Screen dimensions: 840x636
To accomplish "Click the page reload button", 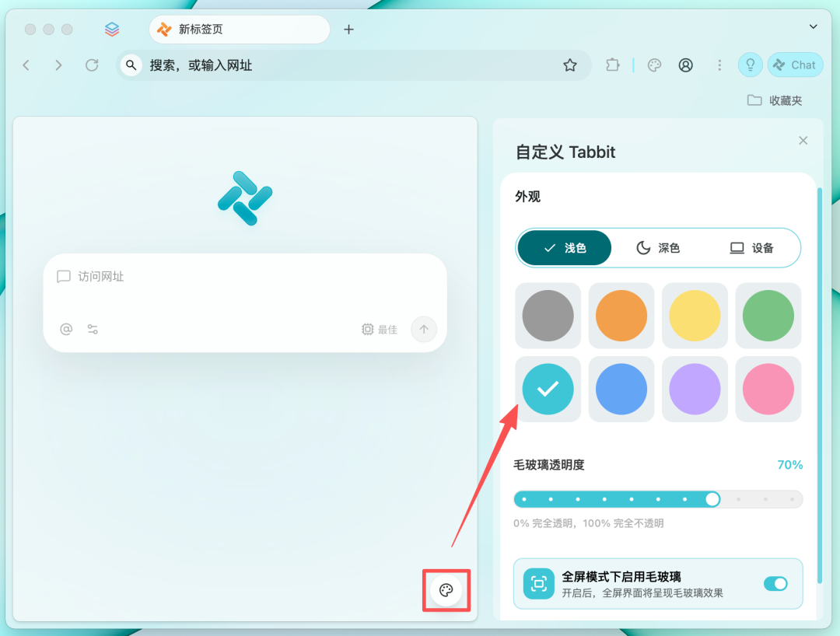I will click(x=91, y=65).
